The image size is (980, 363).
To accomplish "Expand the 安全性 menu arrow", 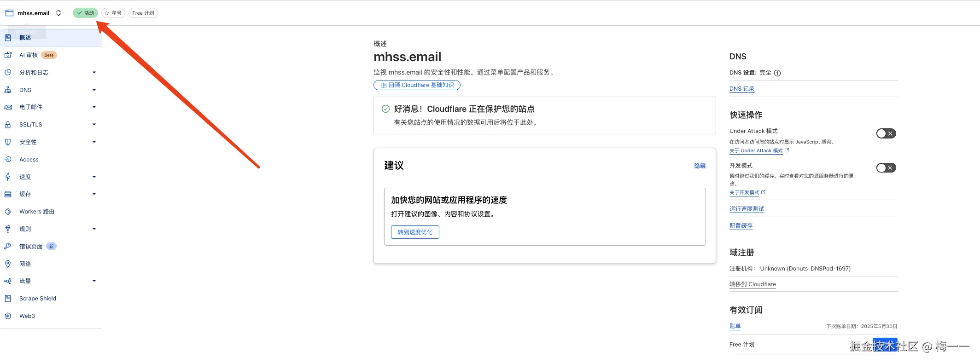I will pos(94,142).
